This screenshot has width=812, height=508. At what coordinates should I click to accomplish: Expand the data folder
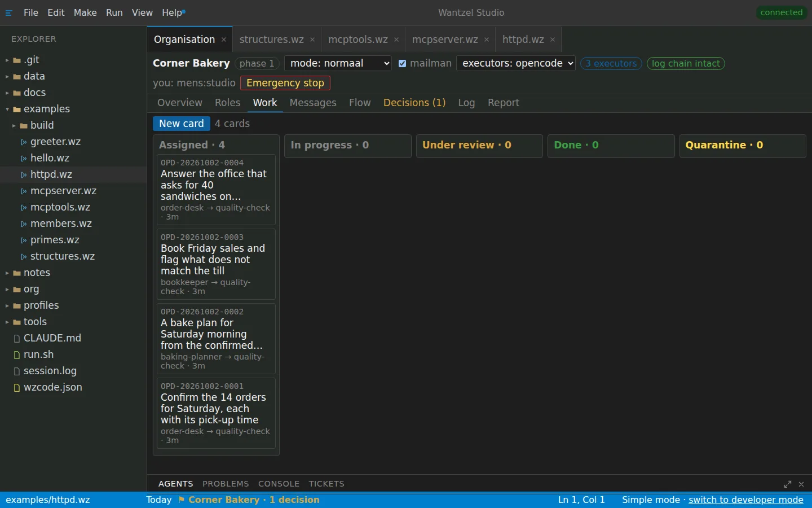[7, 77]
